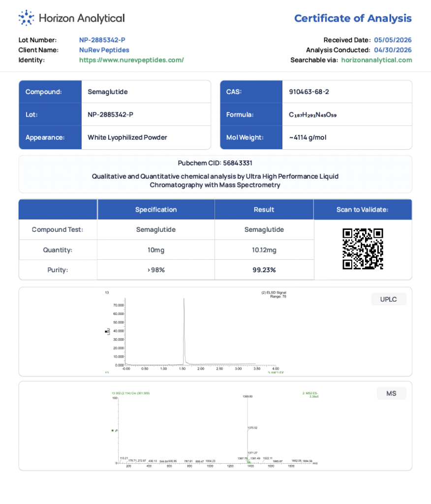
Task: Select the MS label badge
Action: (x=391, y=393)
